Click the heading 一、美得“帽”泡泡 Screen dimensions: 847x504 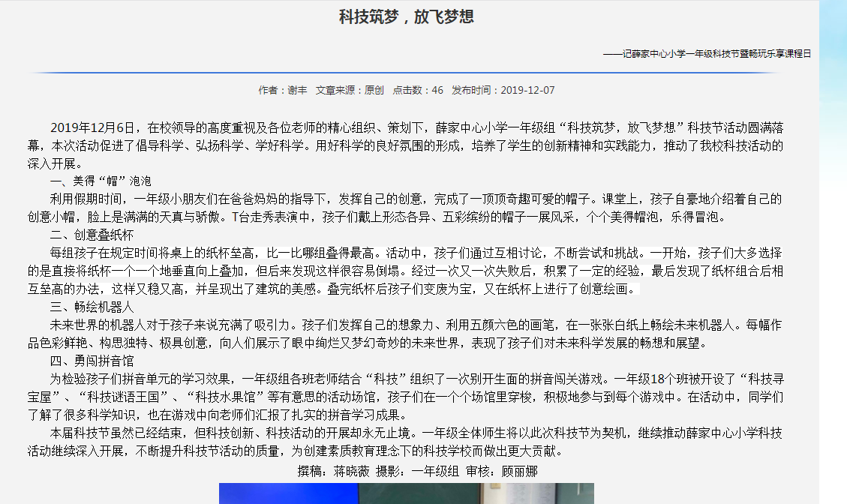click(101, 181)
